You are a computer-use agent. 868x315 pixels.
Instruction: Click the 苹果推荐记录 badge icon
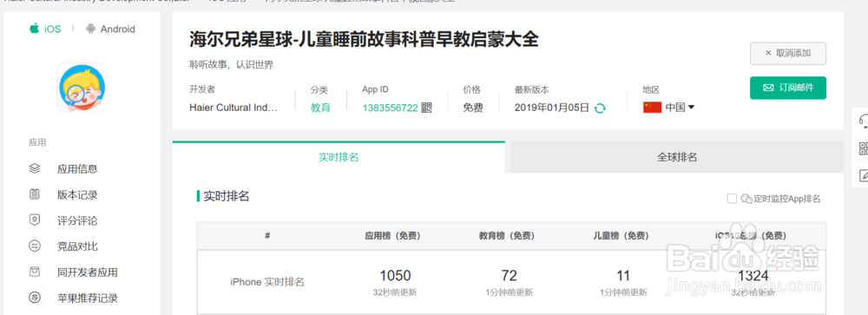coord(35,298)
